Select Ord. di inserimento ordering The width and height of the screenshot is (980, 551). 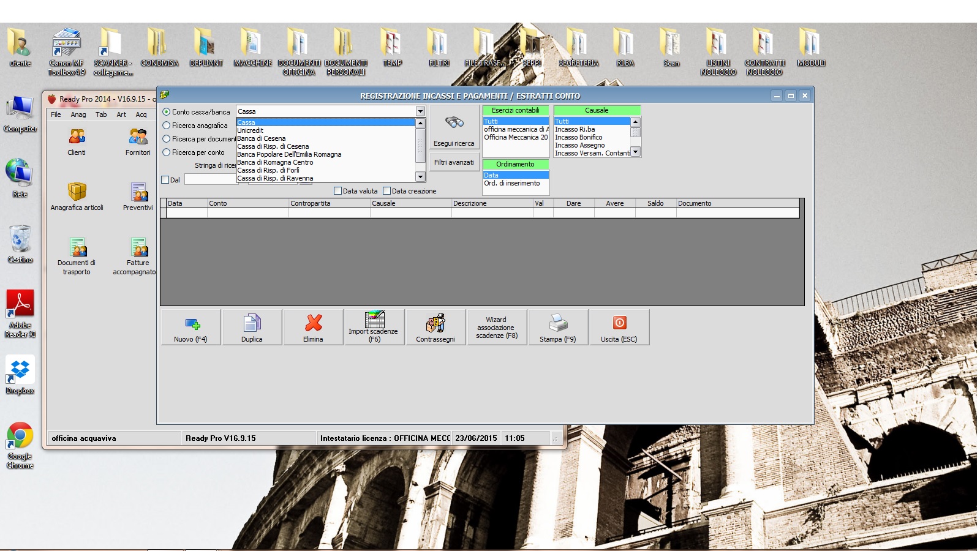coord(516,183)
